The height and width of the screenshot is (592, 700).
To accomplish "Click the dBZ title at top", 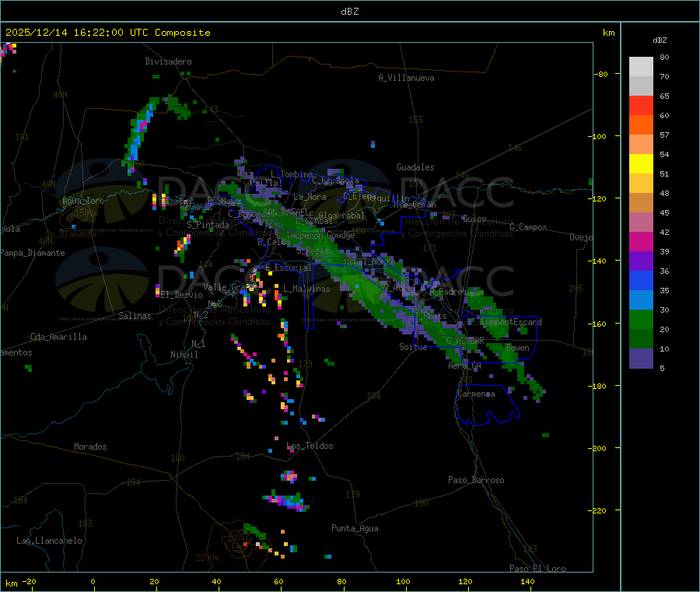I will [349, 12].
